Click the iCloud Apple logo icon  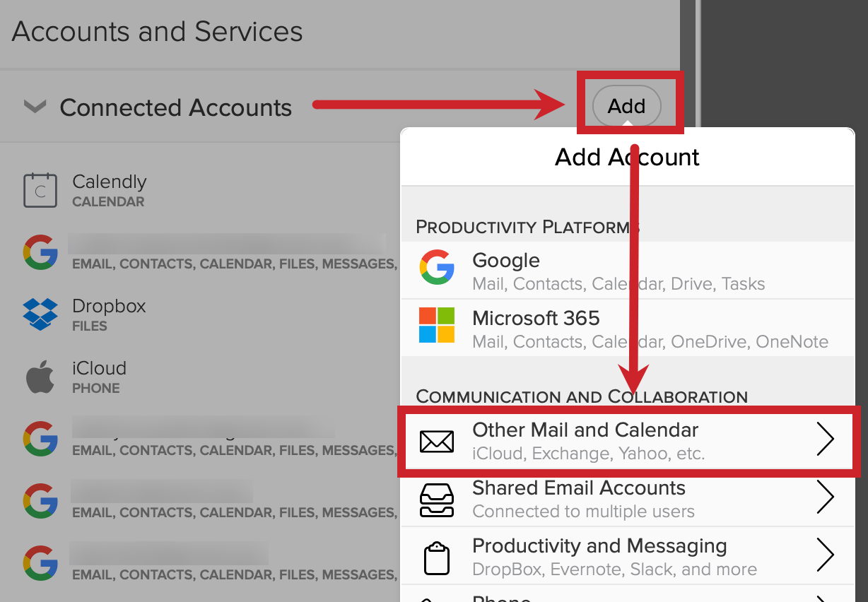click(40, 376)
